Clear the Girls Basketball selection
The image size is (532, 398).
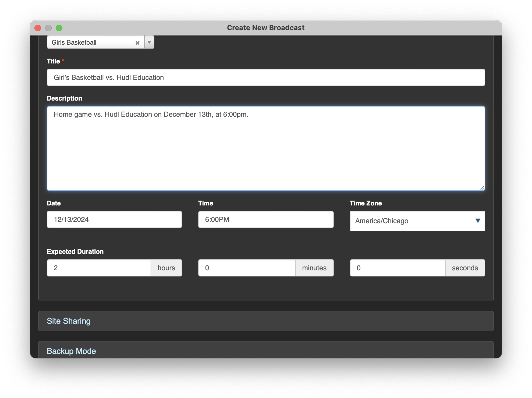(x=137, y=42)
